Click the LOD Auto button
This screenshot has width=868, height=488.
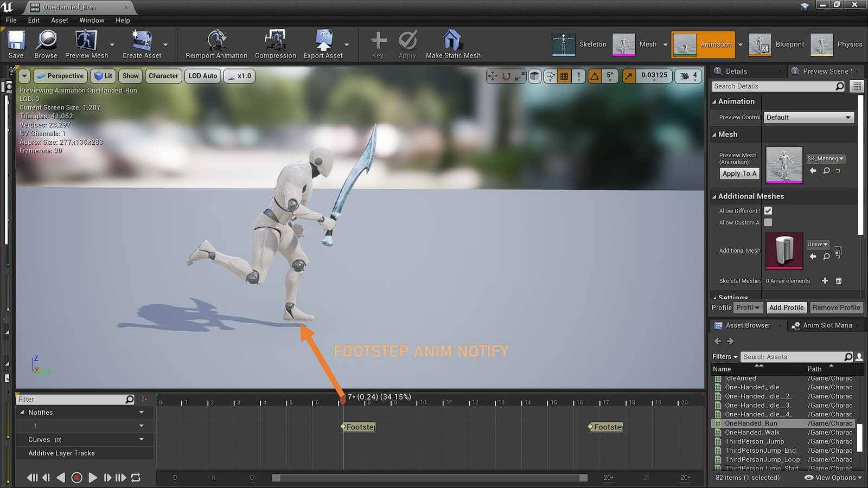tap(202, 76)
